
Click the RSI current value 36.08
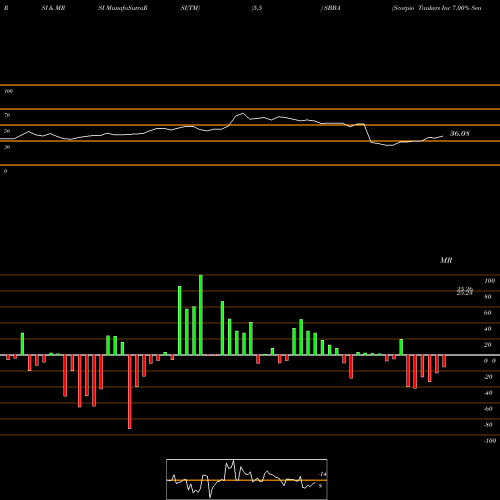coord(460,134)
